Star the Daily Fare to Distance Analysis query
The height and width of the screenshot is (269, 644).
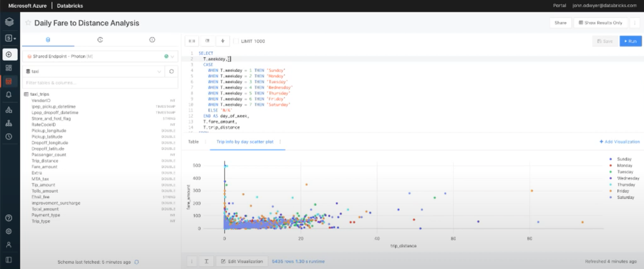coord(28,23)
